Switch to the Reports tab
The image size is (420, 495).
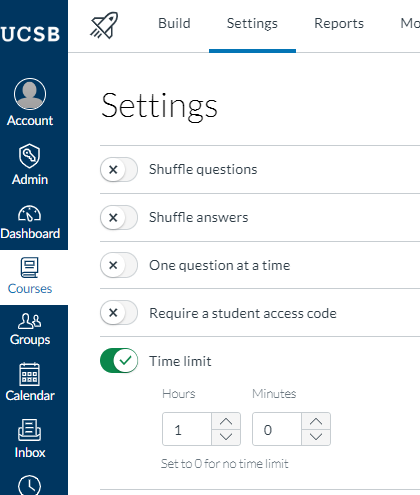[x=339, y=24]
